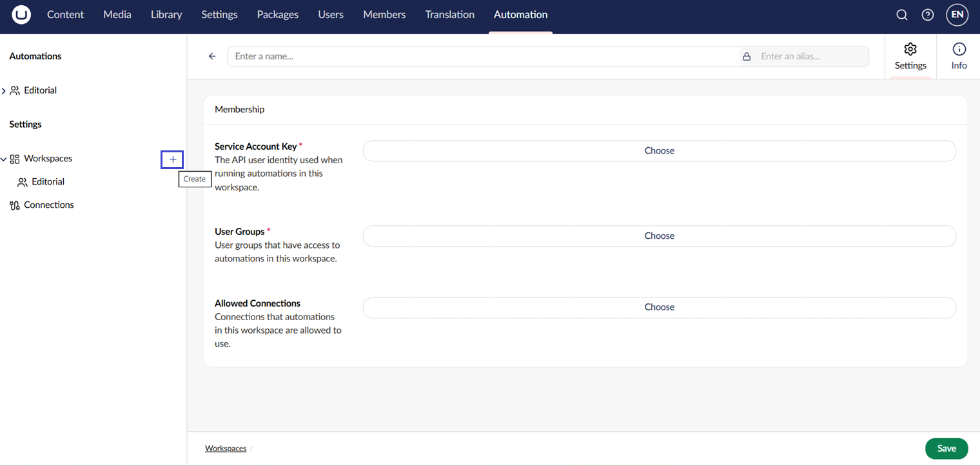The width and height of the screenshot is (980, 466).
Task: Follow the Workspaces breadcrumb link
Action: point(226,448)
